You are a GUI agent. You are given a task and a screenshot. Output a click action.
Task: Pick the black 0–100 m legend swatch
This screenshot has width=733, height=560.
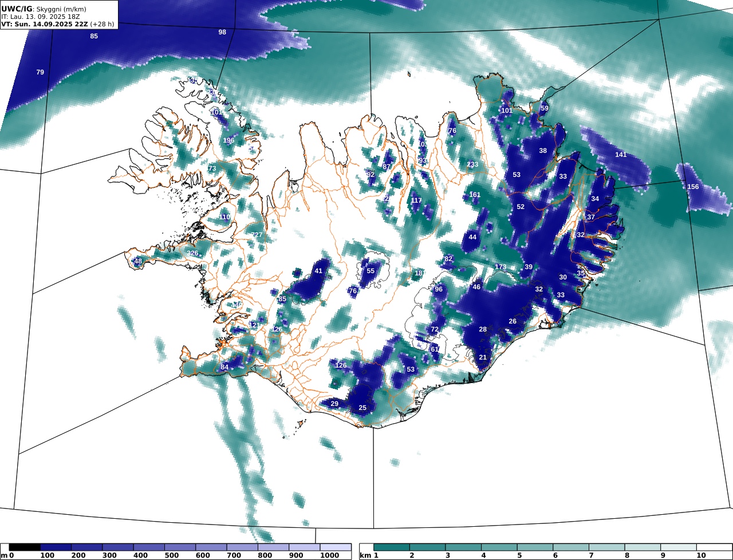pos(25,547)
